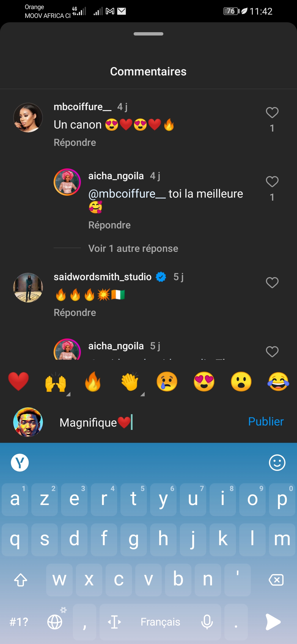The image size is (297, 644).
Task: Insert the raised hands emoji
Action: (x=56, y=382)
